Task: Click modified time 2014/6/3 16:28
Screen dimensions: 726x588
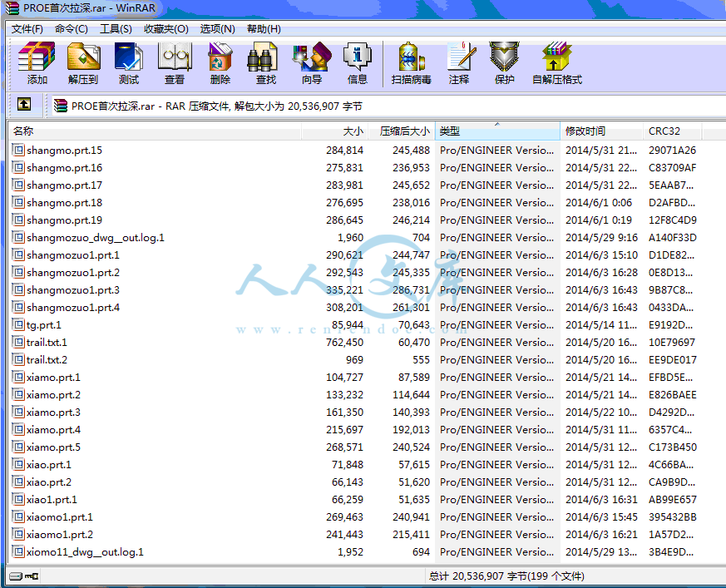Action: [601, 272]
